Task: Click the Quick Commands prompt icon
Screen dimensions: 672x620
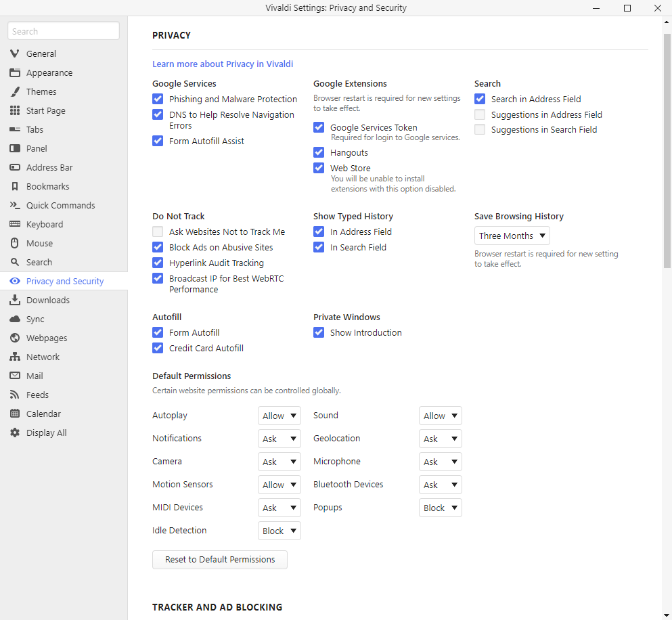Action: point(15,205)
